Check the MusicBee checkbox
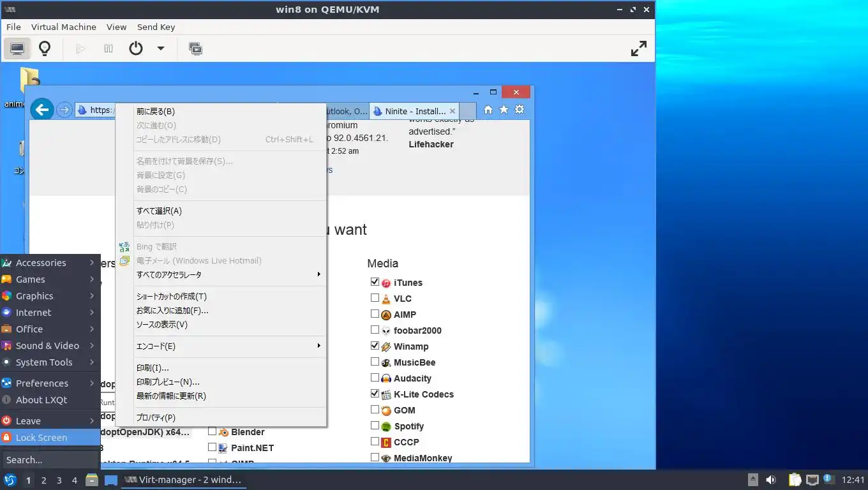The width and height of the screenshot is (868, 490). click(x=375, y=361)
